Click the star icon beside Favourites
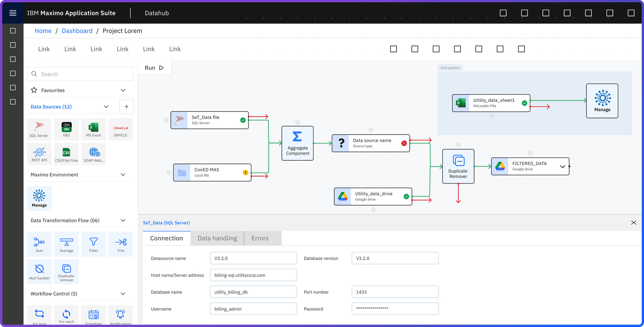 coord(34,90)
